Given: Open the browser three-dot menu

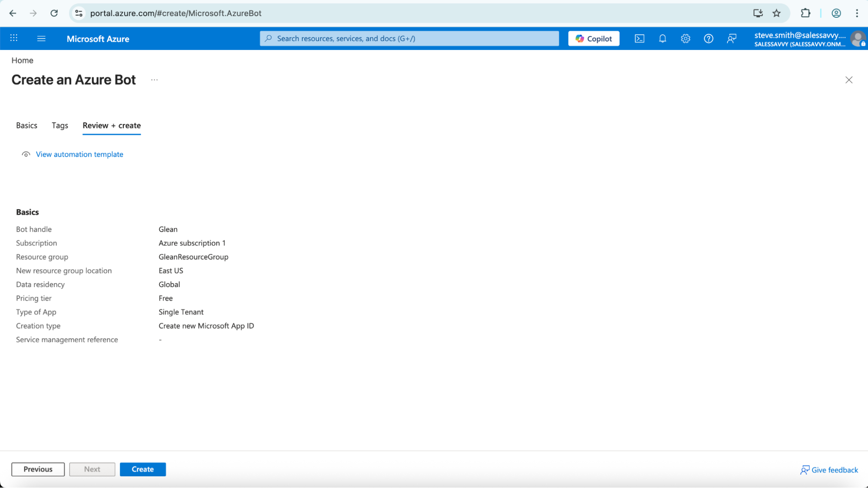Looking at the screenshot, I should [x=857, y=13].
